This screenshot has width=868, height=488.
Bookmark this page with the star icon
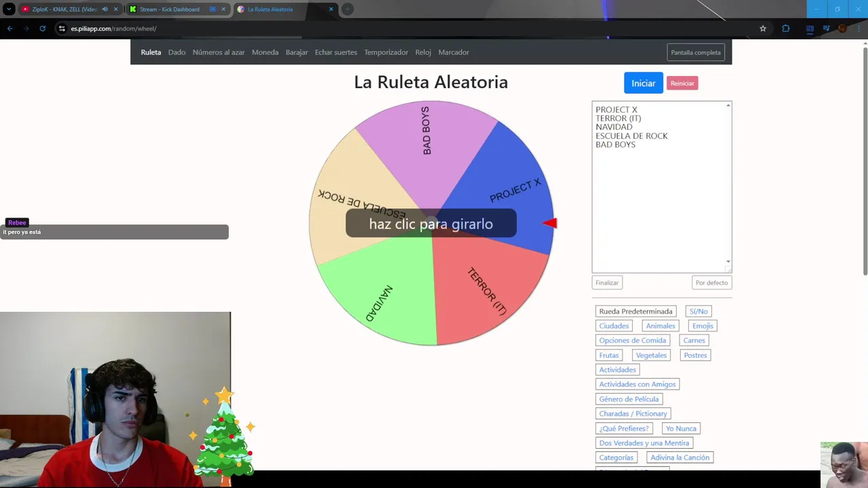(763, 28)
